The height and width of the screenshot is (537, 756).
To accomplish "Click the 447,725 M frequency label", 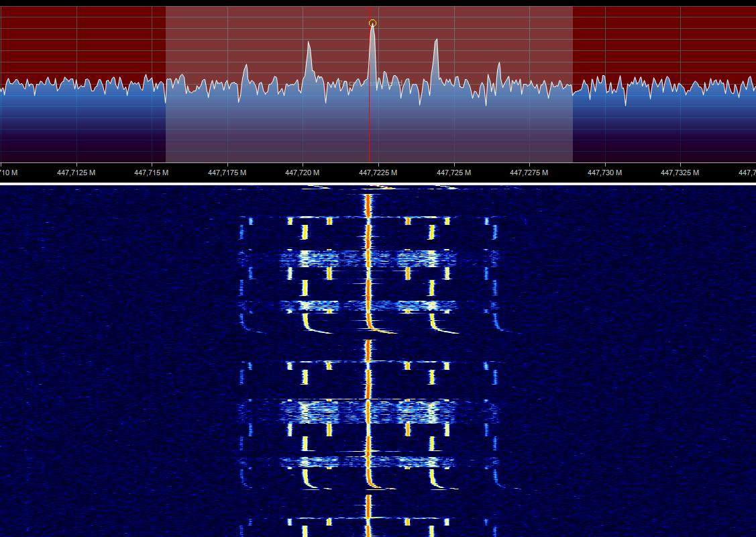I will click(453, 173).
